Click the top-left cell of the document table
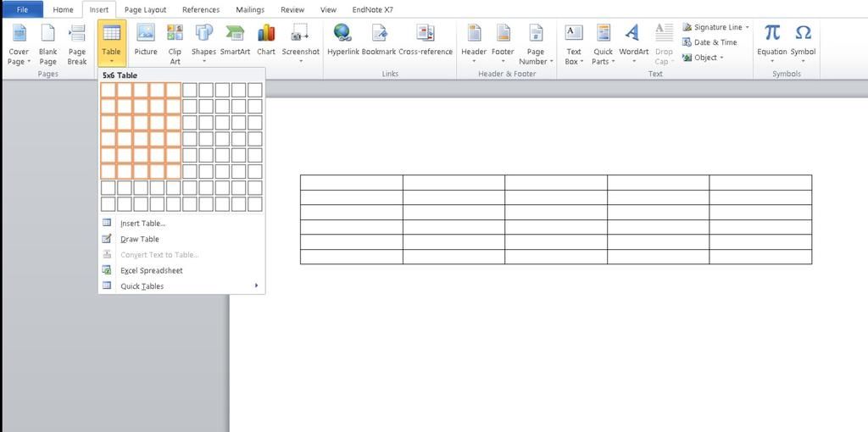Viewport: 868px width, 432px height. coord(352,182)
